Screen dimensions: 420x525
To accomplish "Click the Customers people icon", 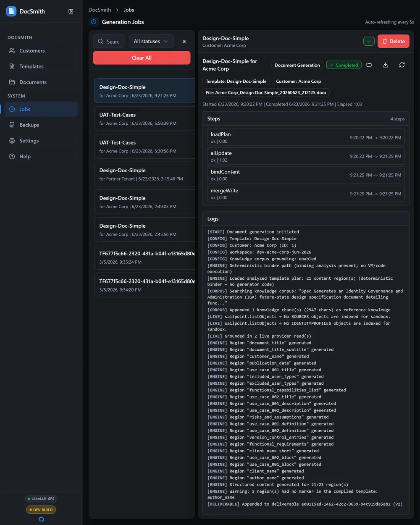I will pos(12,51).
